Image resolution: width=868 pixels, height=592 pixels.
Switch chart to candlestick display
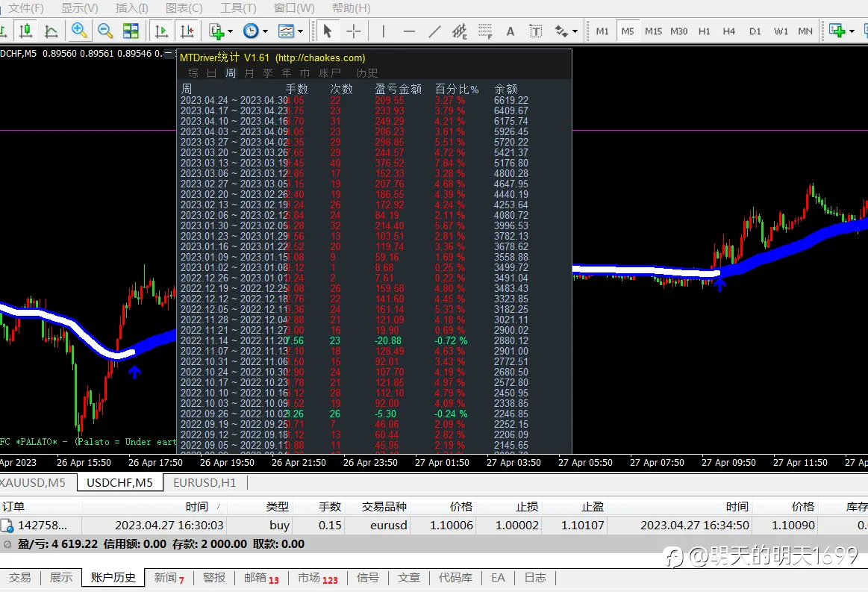tap(25, 31)
